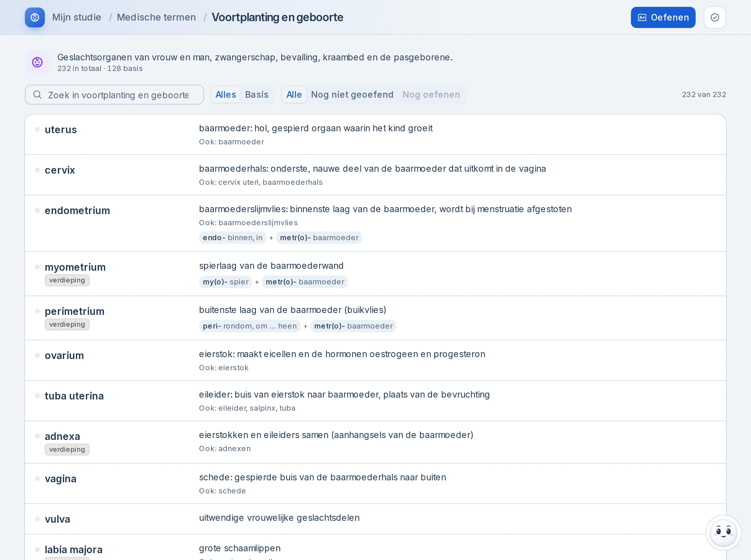The width and height of the screenshot is (751, 560).
Task: Start practice with Oefenen button
Action: coord(663,17)
